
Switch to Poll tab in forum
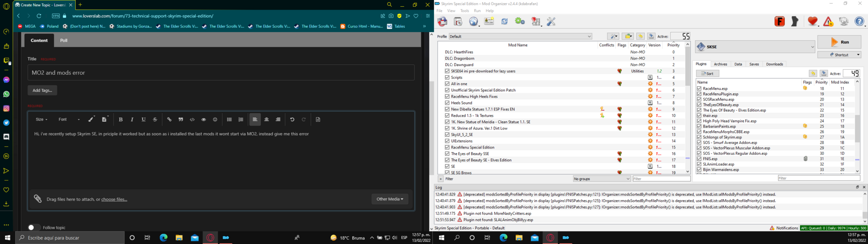point(64,40)
